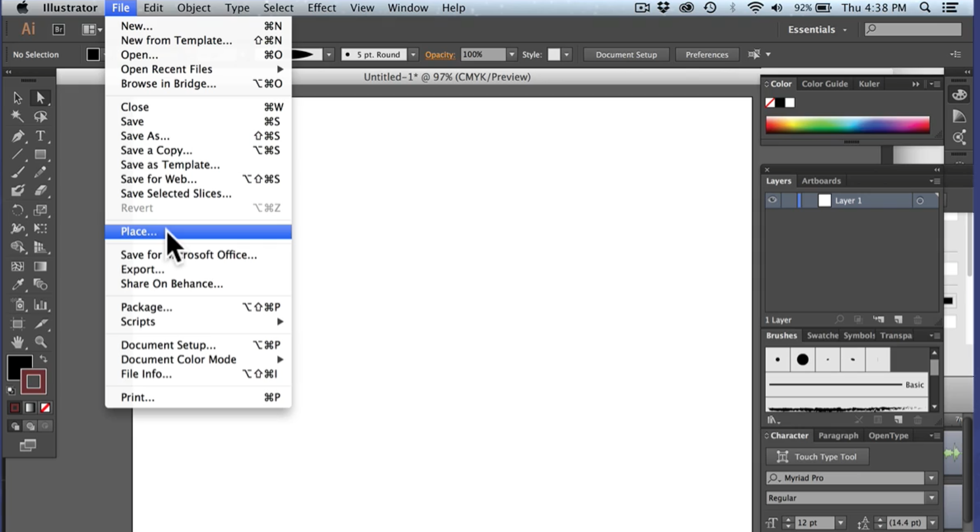Select the Eraser tool
The width and height of the screenshot is (980, 532).
tap(40, 190)
